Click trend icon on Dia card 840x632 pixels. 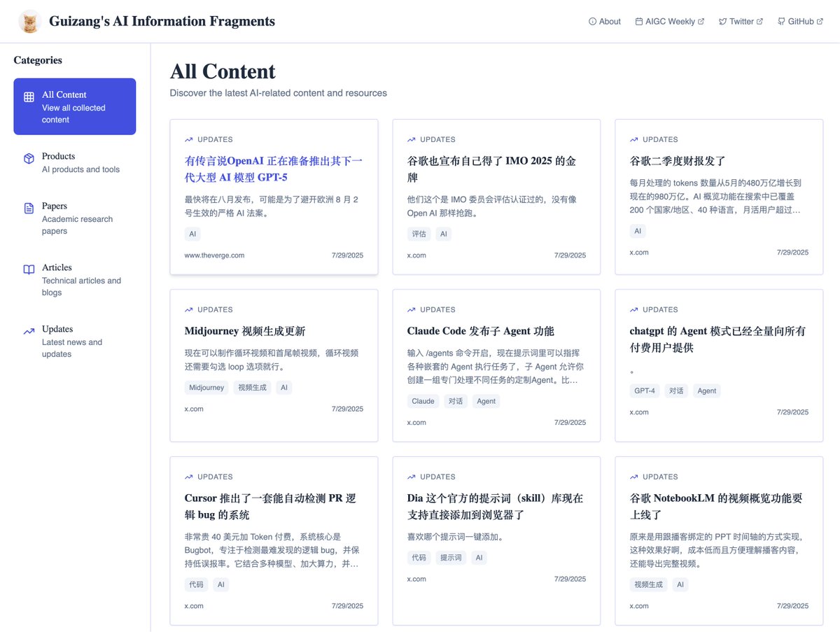412,477
